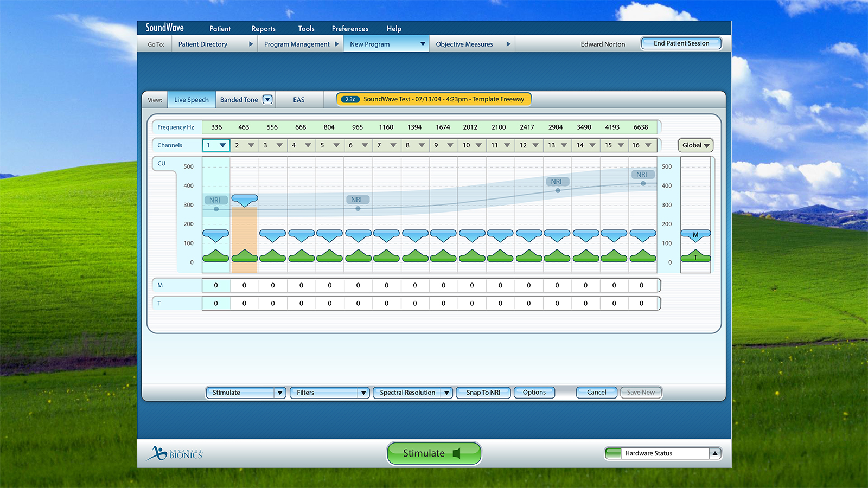Screen dimensions: 868x488
Task: Select channel 1 blue M level marker
Action: [x=216, y=235]
